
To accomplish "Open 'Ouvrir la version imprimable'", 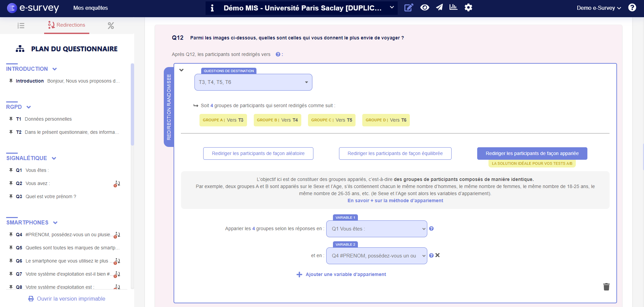I will [66, 299].
